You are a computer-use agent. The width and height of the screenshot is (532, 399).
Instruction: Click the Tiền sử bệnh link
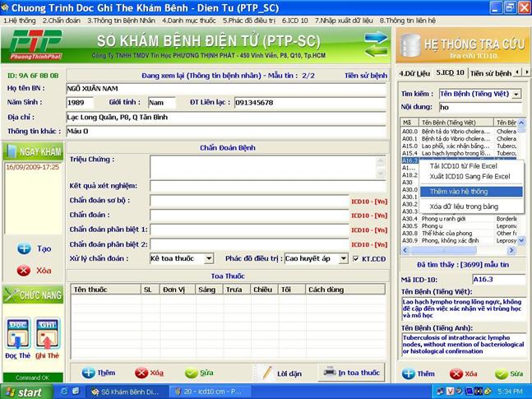(x=365, y=75)
